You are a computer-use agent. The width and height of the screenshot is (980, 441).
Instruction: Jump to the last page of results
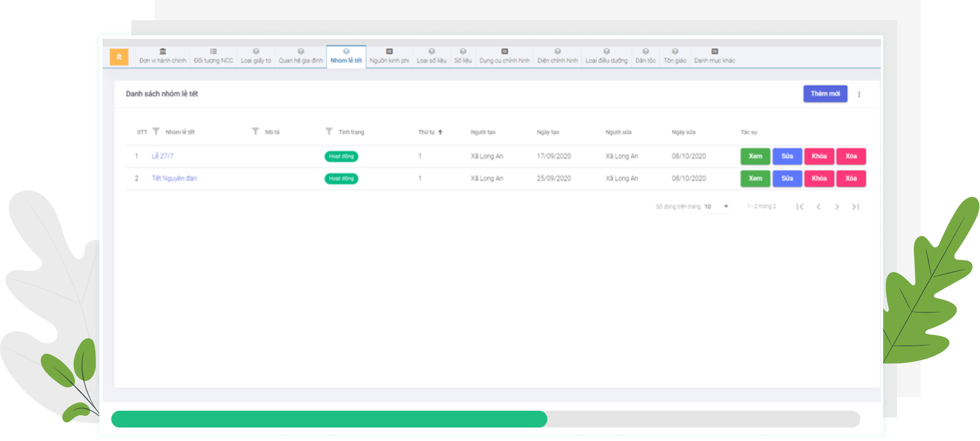855,206
